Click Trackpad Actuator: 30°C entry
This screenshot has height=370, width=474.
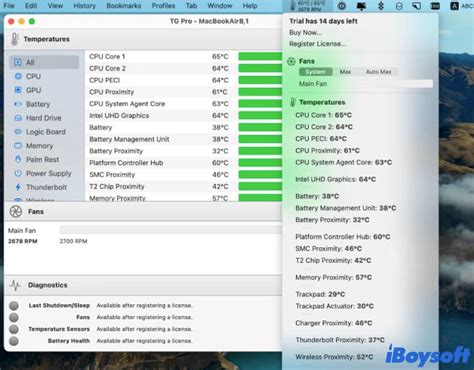334,306
